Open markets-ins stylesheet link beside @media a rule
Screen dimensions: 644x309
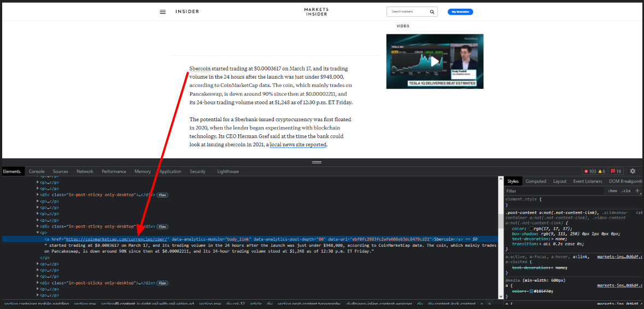tap(619, 285)
